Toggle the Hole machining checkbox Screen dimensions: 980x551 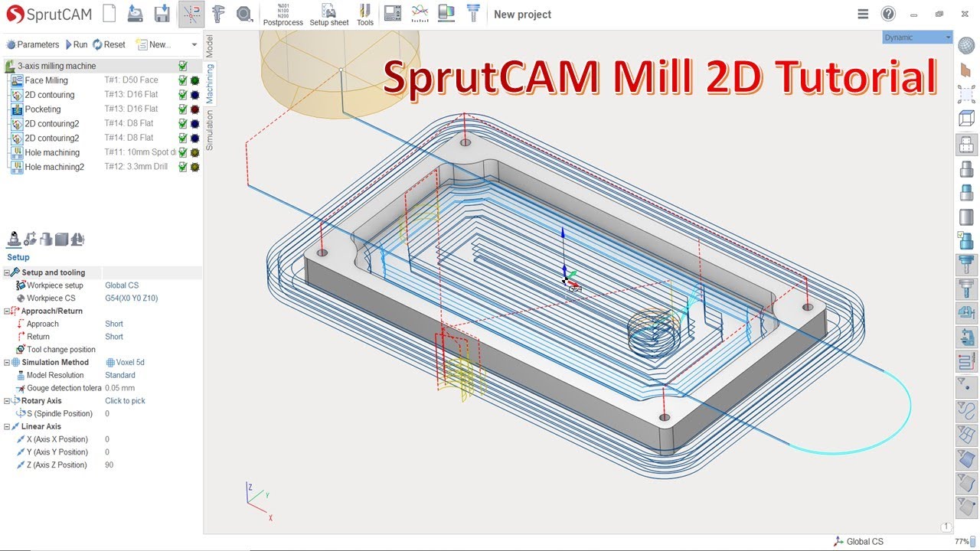(x=183, y=152)
